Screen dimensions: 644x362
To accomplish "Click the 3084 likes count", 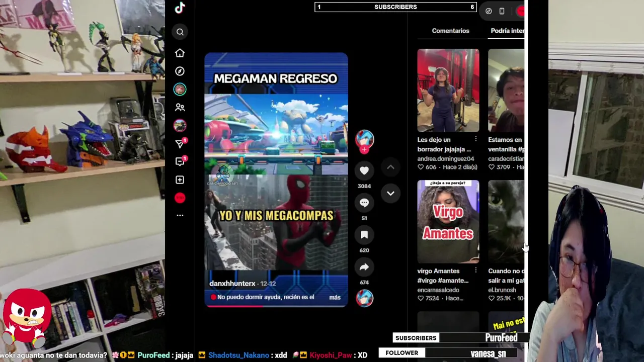I will pyautogui.click(x=364, y=186).
